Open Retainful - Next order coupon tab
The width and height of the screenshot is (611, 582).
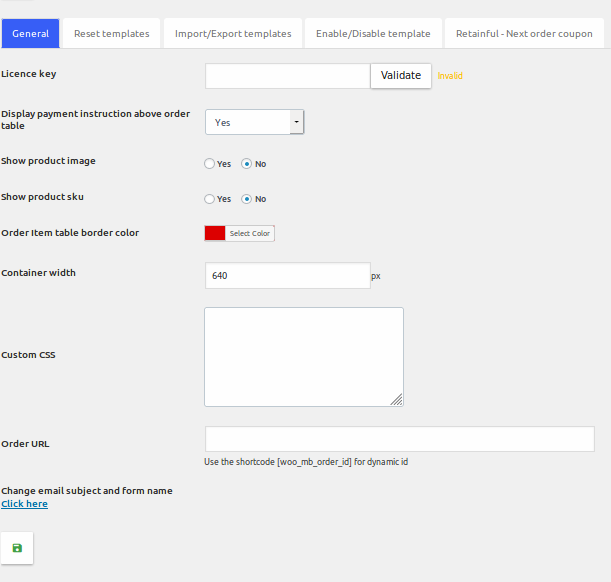pos(524,34)
